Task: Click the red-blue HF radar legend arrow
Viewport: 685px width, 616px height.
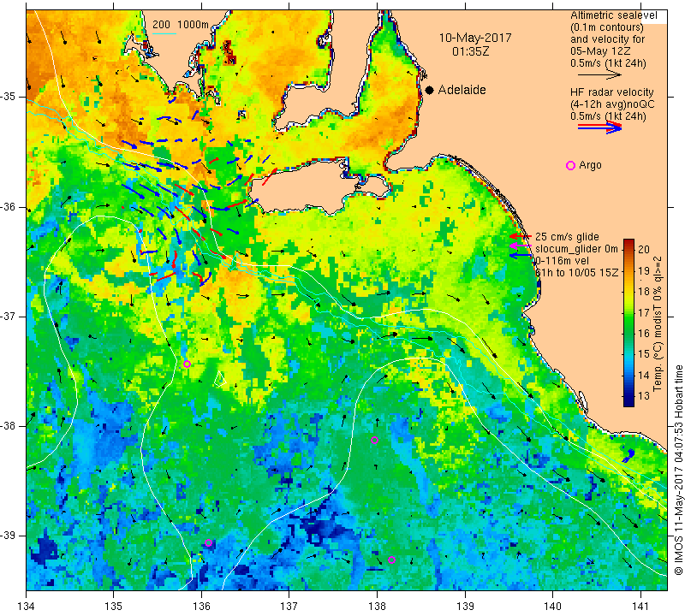Action: coord(600,127)
